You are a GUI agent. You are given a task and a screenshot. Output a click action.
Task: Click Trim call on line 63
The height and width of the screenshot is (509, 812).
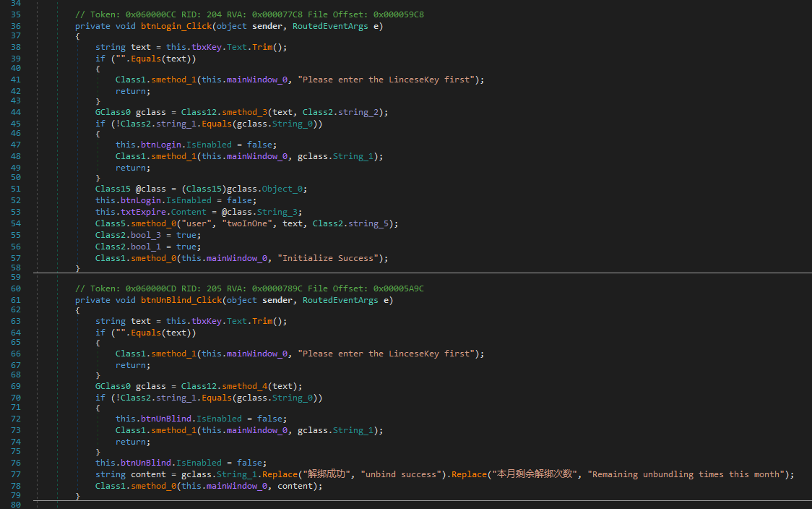262,321
